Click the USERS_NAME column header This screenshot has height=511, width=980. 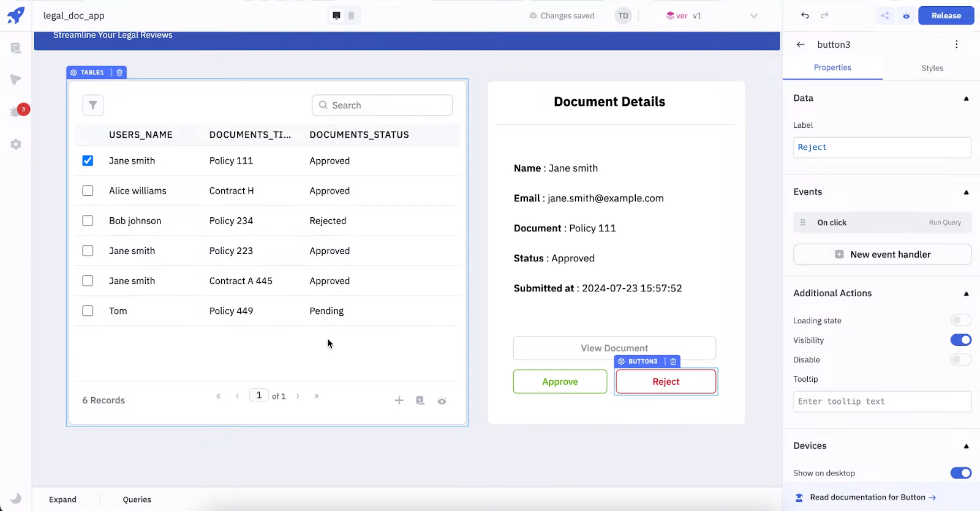[141, 135]
